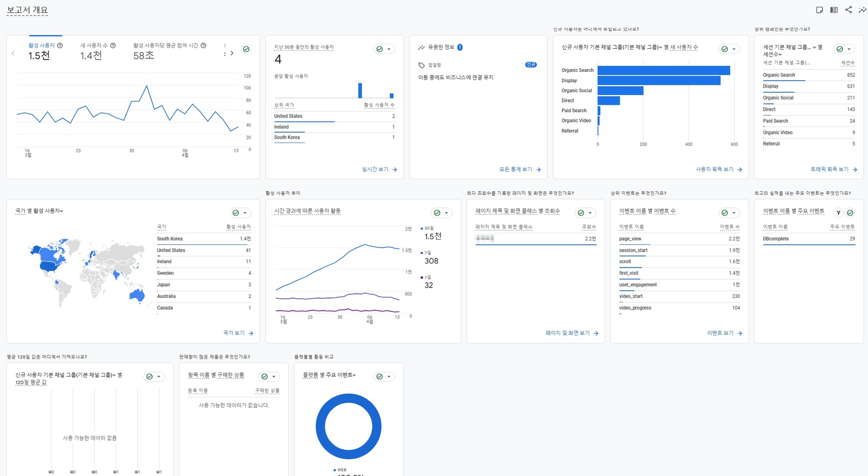868x476 pixels.
Task: Click help icon next to 활성 사용자
Action: coord(60,46)
